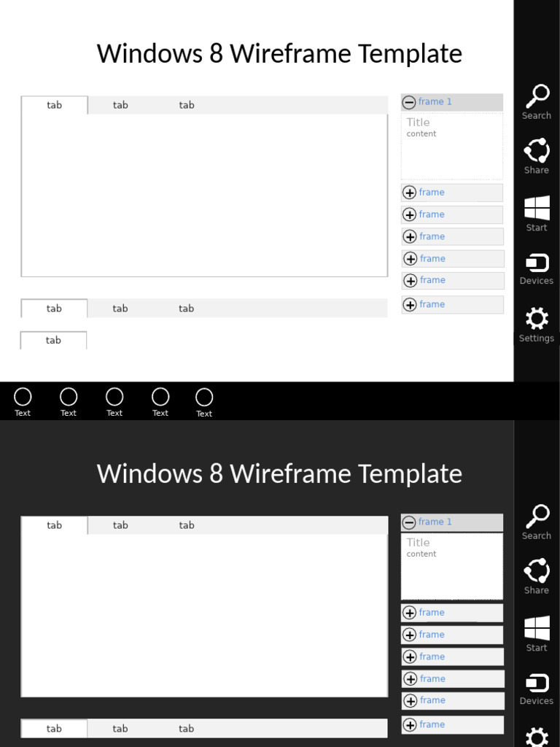560x747 pixels.
Task: Click the Windows 8 Wireframe Template heading on white
Action: click(x=279, y=53)
